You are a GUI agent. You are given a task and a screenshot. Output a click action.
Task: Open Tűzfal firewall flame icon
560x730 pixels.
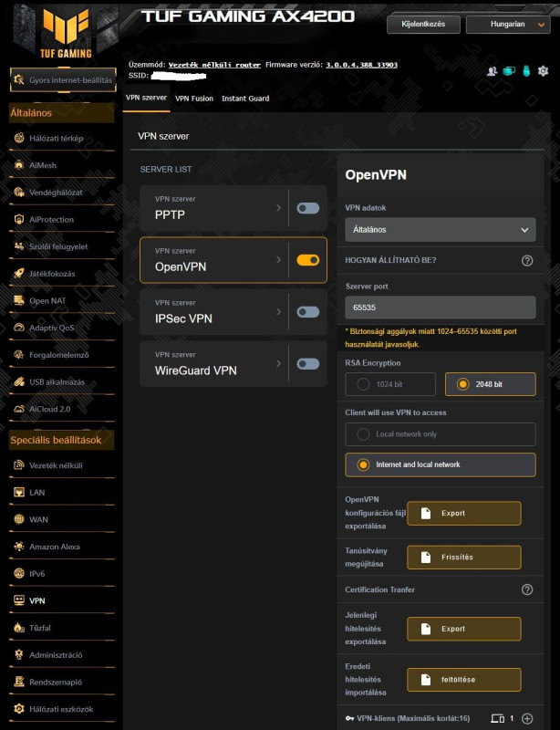tap(18, 628)
